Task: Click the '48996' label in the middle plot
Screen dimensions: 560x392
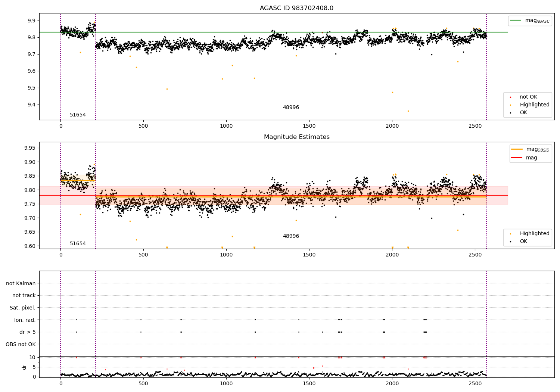Action: pos(291,236)
